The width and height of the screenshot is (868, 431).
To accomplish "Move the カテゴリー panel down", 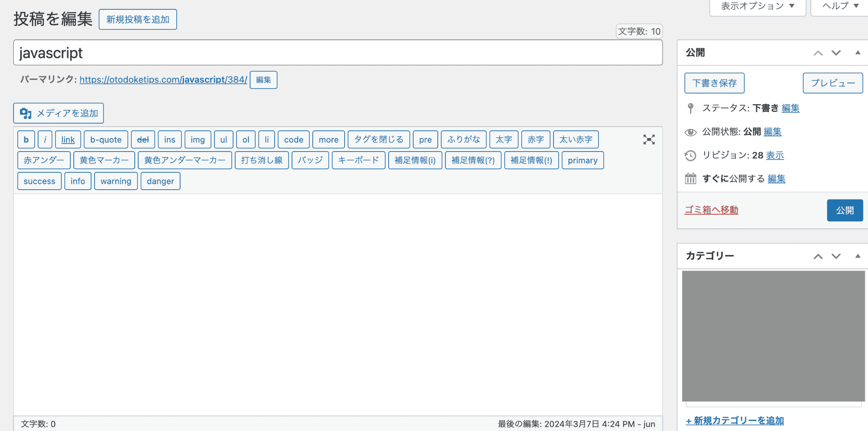I will 836,256.
